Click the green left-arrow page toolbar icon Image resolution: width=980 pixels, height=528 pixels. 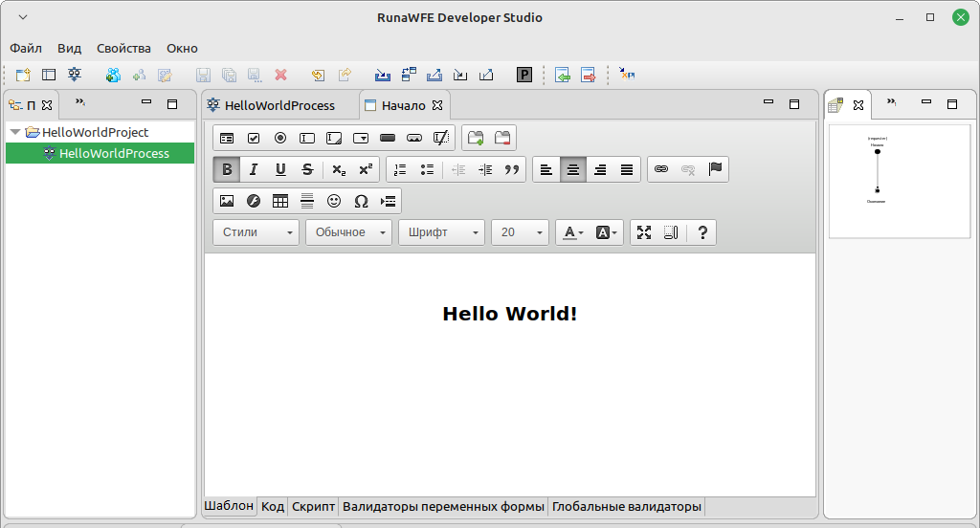(563, 75)
